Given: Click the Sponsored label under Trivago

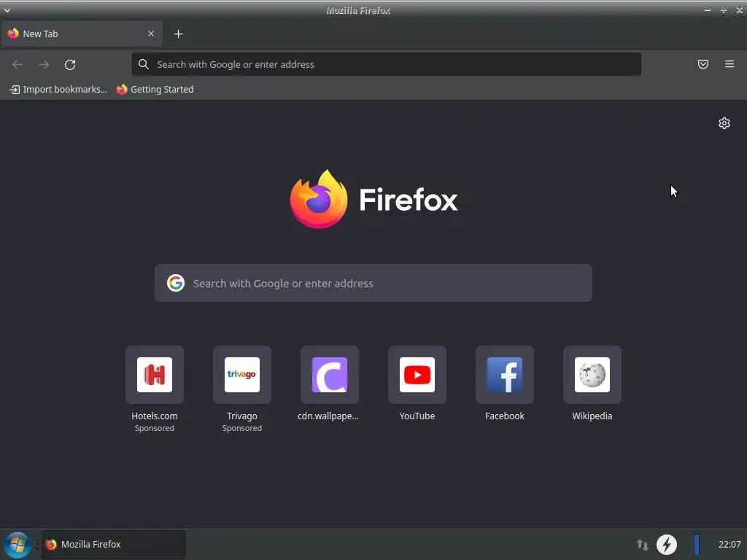Looking at the screenshot, I should coord(242,428).
